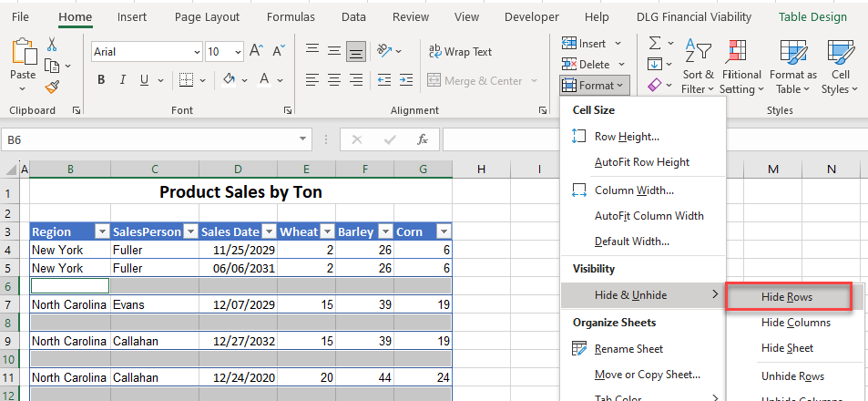The height and width of the screenshot is (401, 868).
Task: Open the Name Box dropdown arrow
Action: [x=303, y=139]
